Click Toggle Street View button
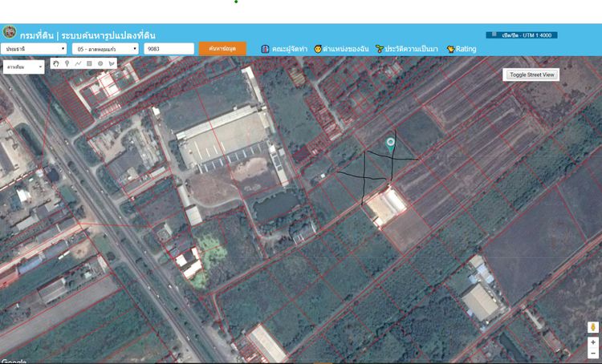This screenshot has width=602, height=364. tap(531, 75)
